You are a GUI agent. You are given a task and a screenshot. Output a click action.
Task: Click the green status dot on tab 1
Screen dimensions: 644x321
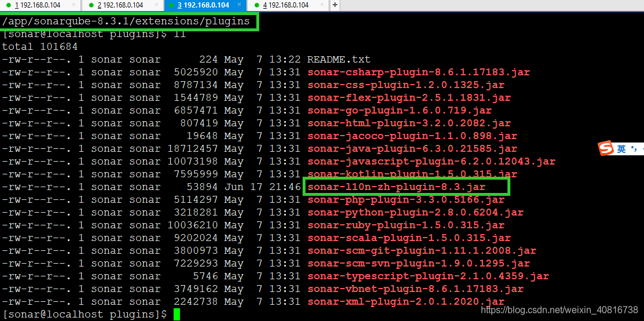pos(9,5)
